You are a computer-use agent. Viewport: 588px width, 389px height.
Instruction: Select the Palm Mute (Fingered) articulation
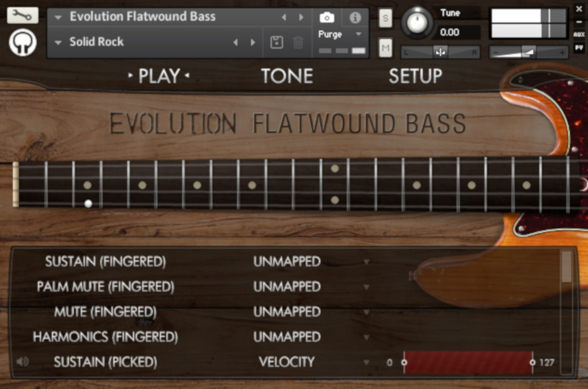coord(105,287)
